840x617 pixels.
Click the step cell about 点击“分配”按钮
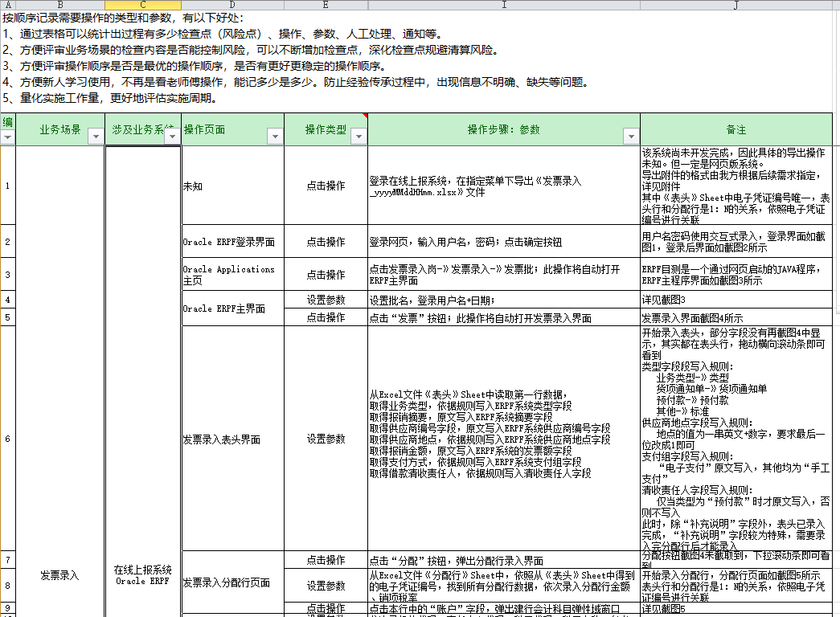(x=503, y=560)
